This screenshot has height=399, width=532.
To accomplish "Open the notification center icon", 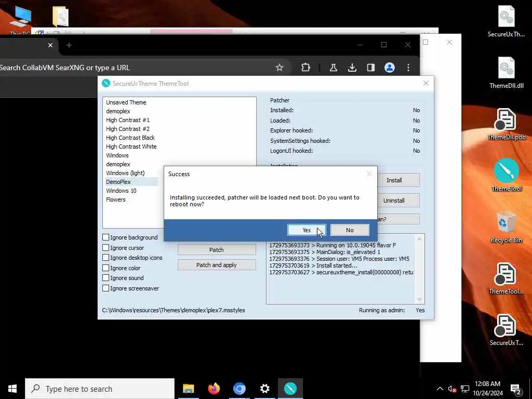I will pyautogui.click(x=516, y=389).
